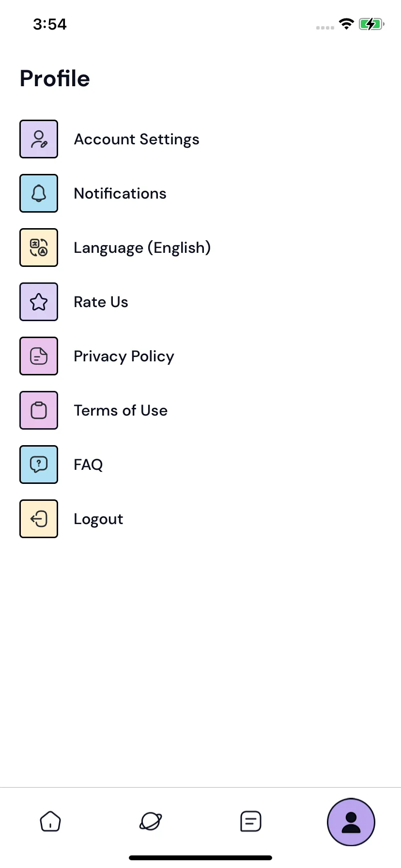Tap the Account Settings person-edit icon
The height and width of the screenshot is (868, 401).
coord(39,139)
